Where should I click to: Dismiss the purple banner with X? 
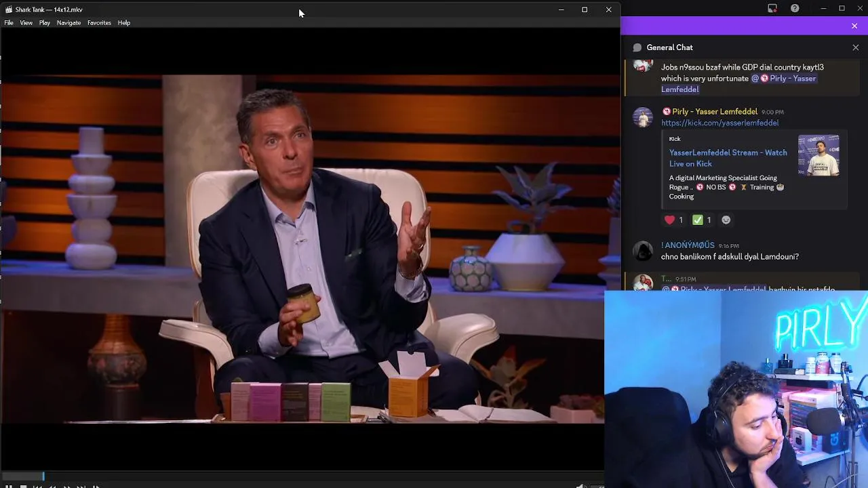[854, 26]
